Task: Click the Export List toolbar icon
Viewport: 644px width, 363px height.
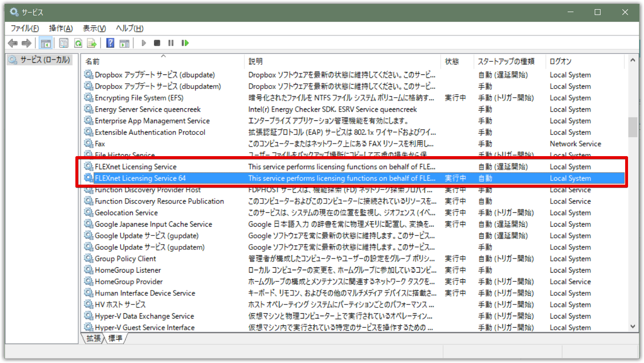Action: pyautogui.click(x=91, y=44)
